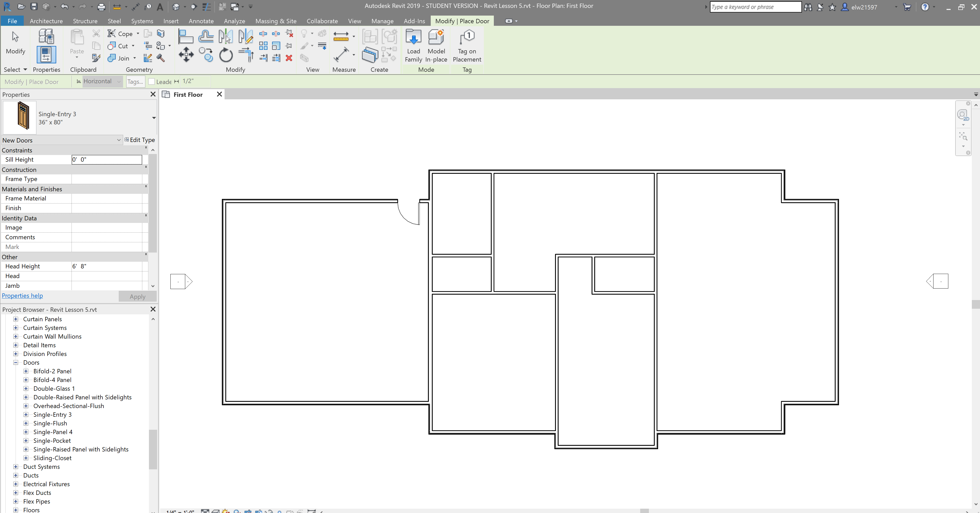
Task: Switch to the Annotate ribbon tab
Action: coord(201,21)
